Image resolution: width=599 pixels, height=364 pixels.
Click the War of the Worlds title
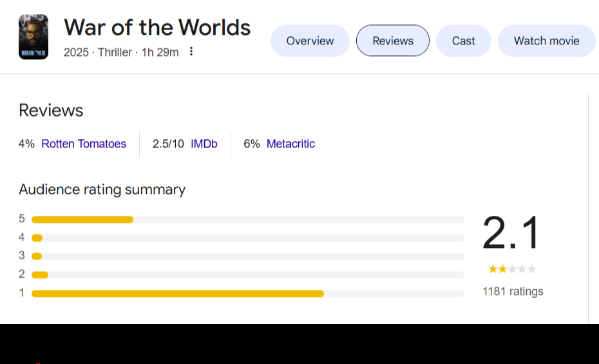(x=157, y=28)
